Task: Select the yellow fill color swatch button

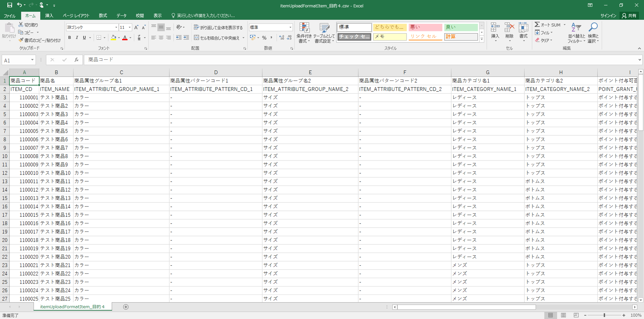Action: (x=114, y=38)
